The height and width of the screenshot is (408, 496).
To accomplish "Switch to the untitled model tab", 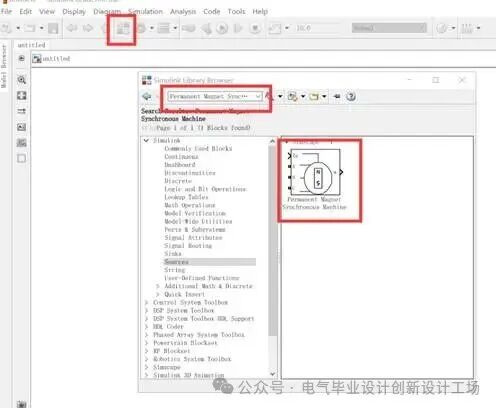I will (31, 45).
